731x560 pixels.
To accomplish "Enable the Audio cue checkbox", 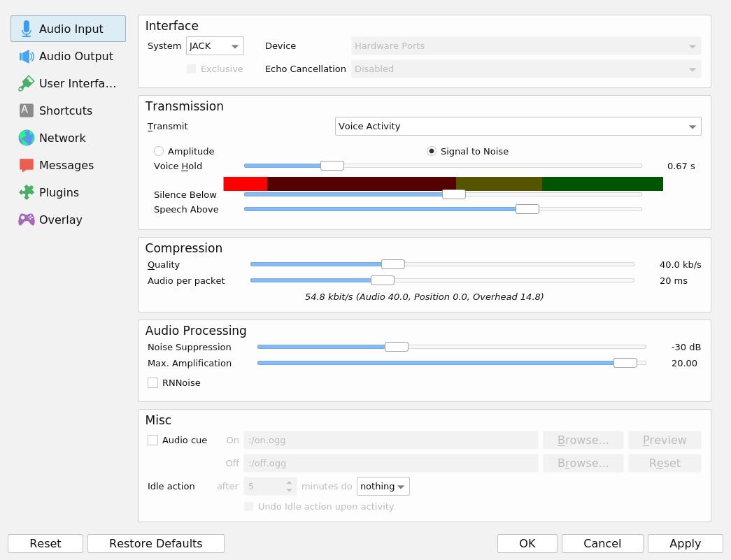I will tap(153, 440).
